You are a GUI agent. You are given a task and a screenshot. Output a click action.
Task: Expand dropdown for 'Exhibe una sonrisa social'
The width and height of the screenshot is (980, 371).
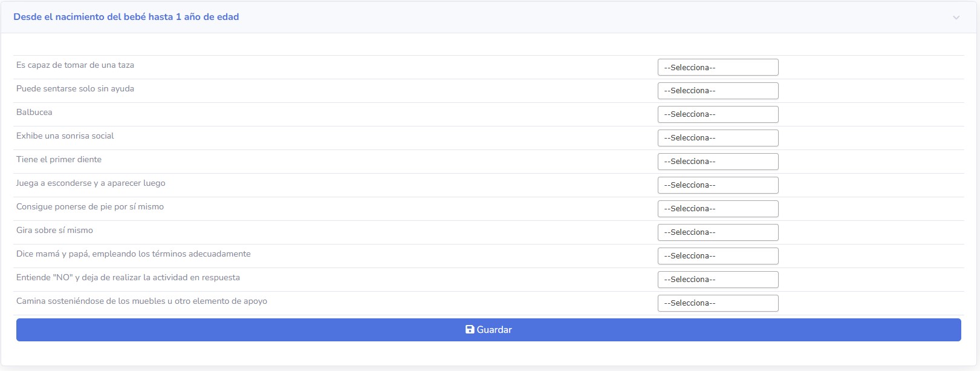point(718,138)
